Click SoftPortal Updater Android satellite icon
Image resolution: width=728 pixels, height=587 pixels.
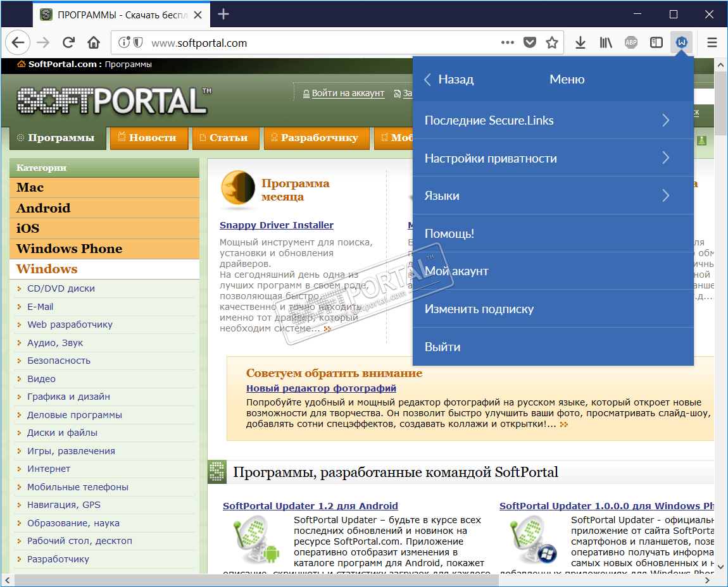click(x=256, y=541)
